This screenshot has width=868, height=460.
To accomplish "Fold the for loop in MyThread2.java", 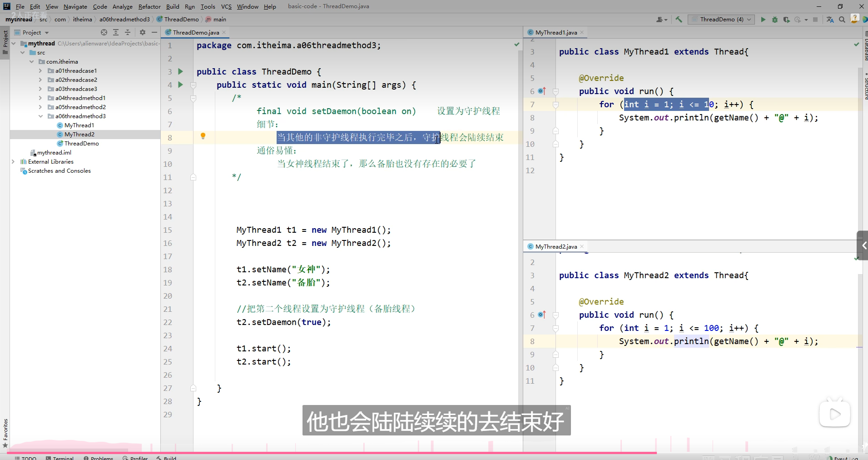I will pyautogui.click(x=556, y=328).
